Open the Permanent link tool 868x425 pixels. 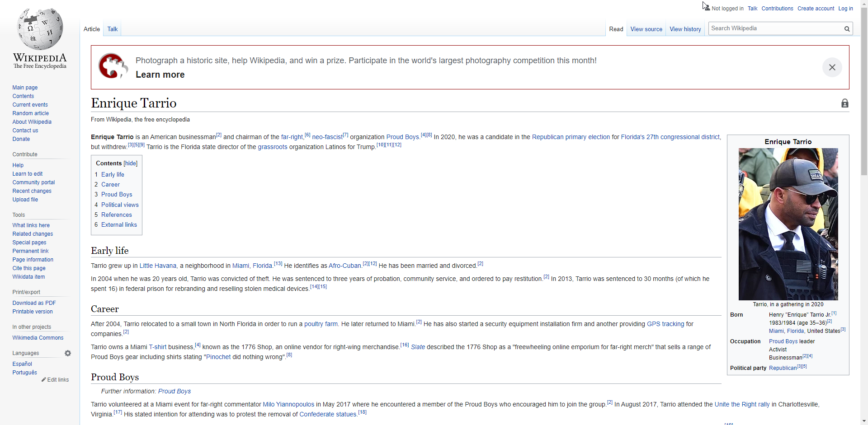[x=30, y=251]
